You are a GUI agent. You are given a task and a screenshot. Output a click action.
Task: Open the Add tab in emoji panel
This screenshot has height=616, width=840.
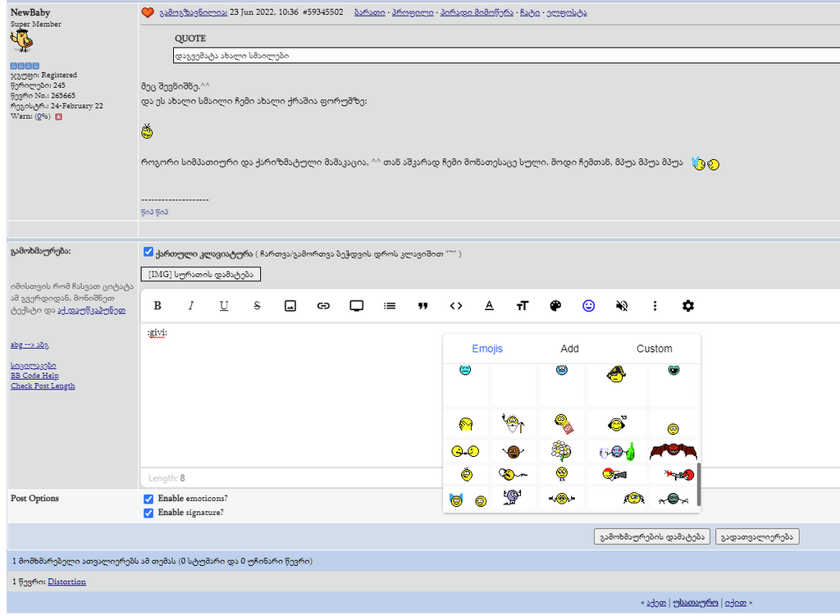pos(569,349)
